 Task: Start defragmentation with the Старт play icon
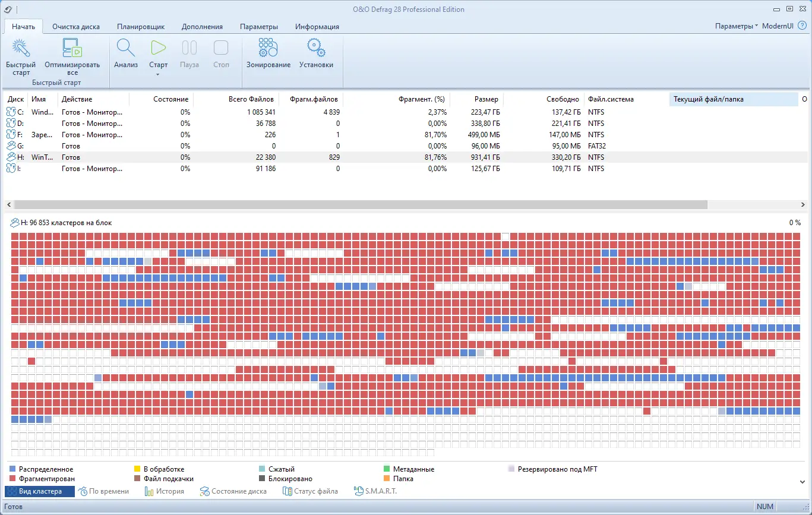[157, 48]
